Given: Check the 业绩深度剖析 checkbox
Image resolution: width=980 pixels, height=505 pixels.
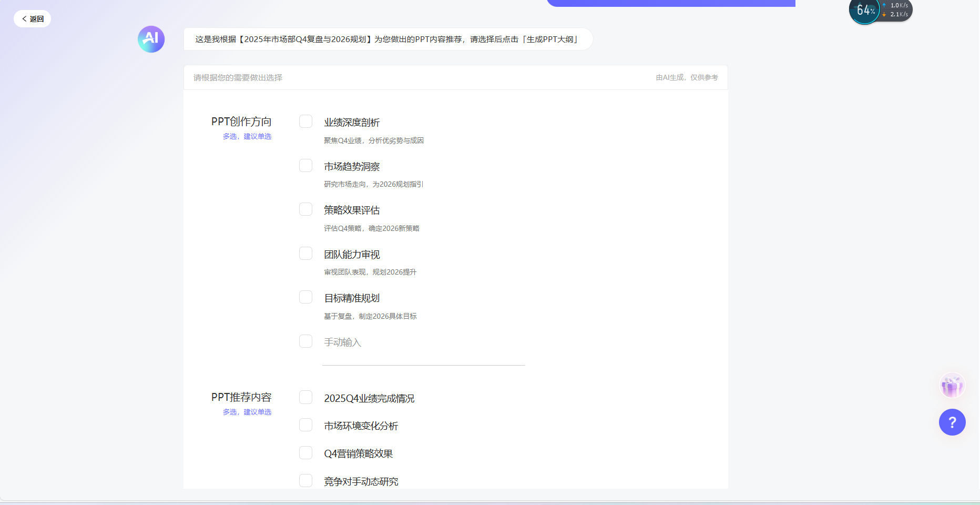Looking at the screenshot, I should 305,122.
